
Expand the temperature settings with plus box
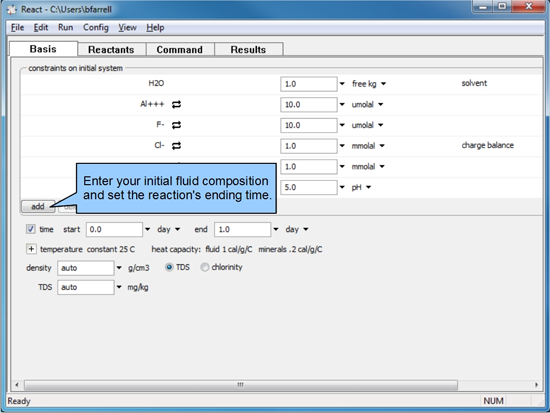coord(31,249)
